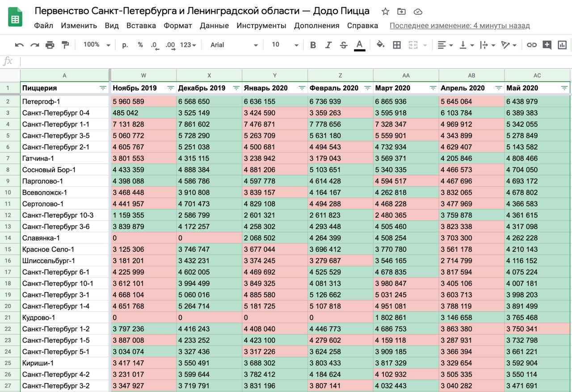Screen dimensions: 572x392
Task: Open the Инструменты menu
Action: pos(262,25)
